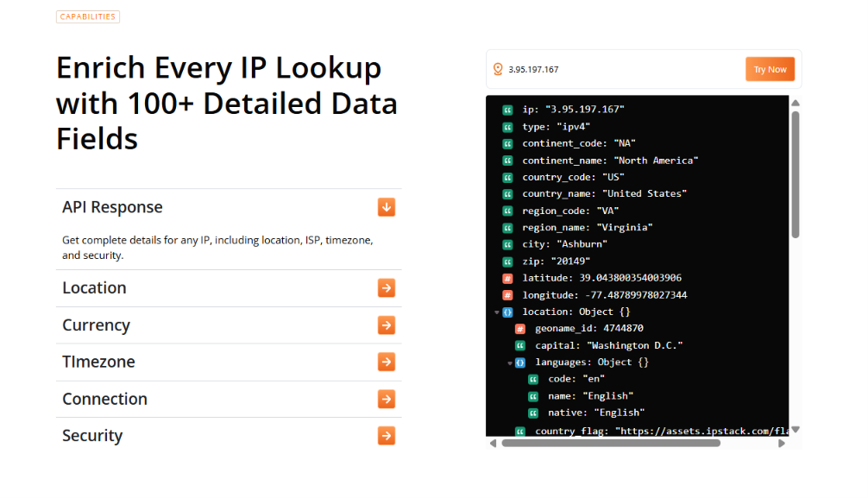The image size is (868, 498).
Task: Click the object icon next to location
Action: (x=507, y=312)
